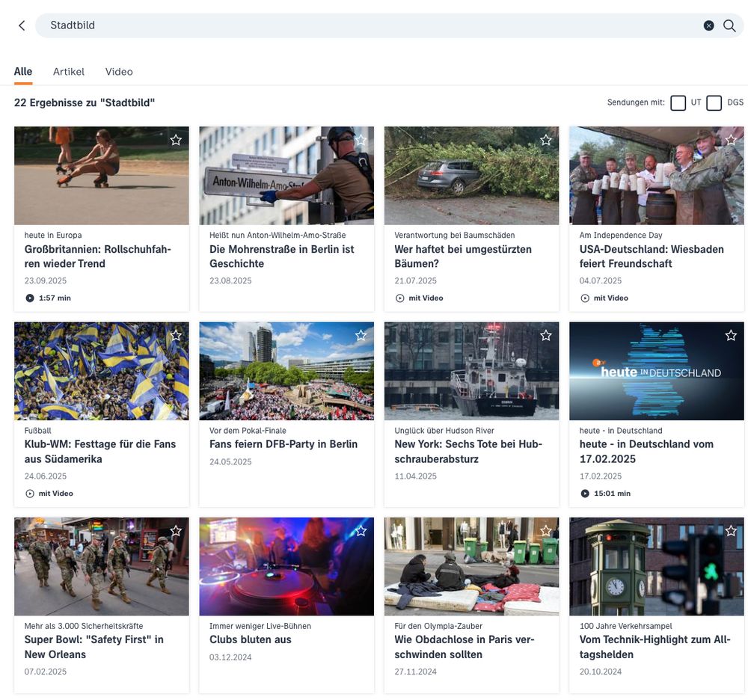Click the patrolling soldiers in New Orleans thumbnail
The width and height of the screenshot is (748, 700).
coord(102,566)
